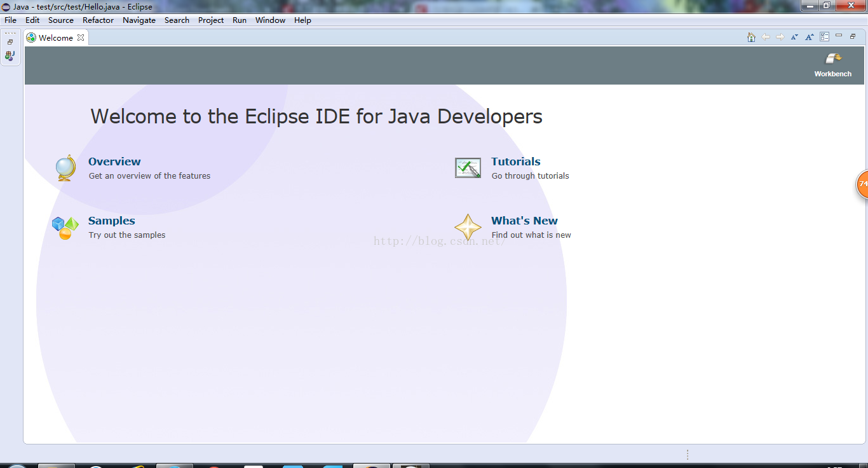Open the Tutorials link

point(516,162)
